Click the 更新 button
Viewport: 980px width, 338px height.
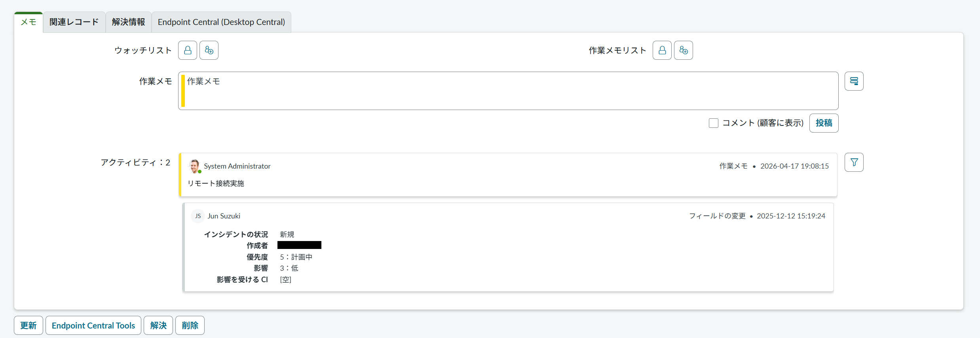pos(28,325)
